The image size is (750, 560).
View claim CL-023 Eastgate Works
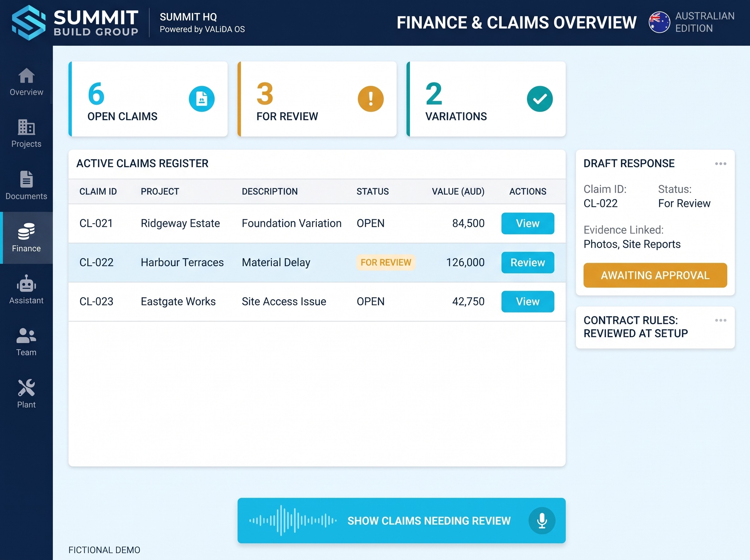[528, 301]
